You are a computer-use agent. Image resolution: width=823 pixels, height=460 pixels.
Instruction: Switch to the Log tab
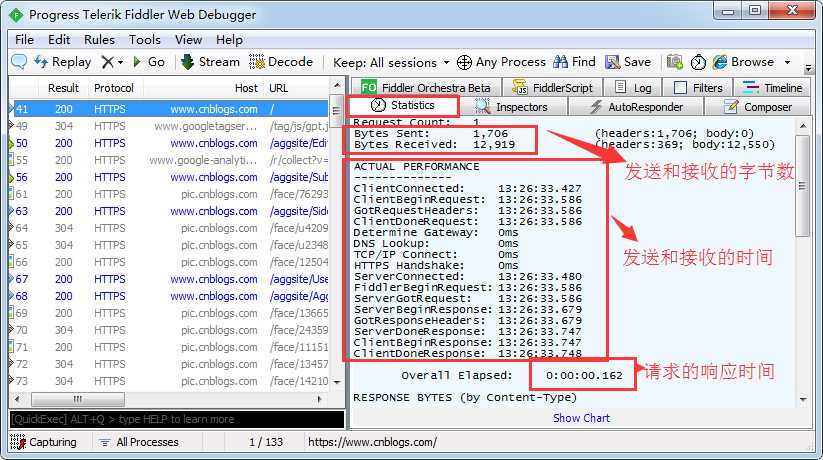tap(633, 88)
